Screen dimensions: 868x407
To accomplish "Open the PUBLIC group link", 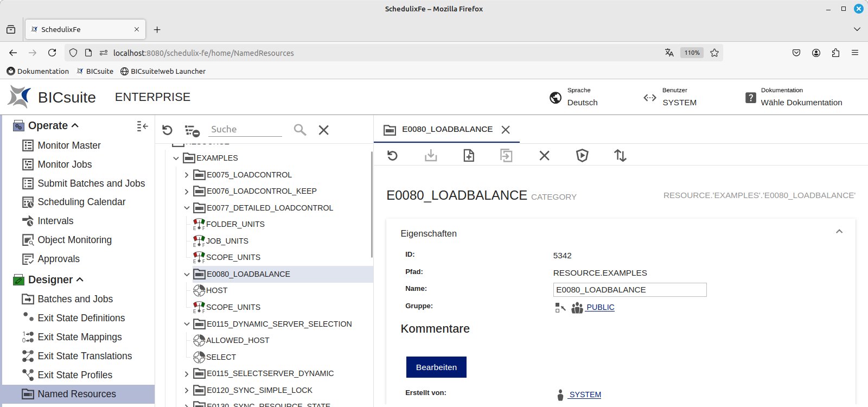I will 600,307.
